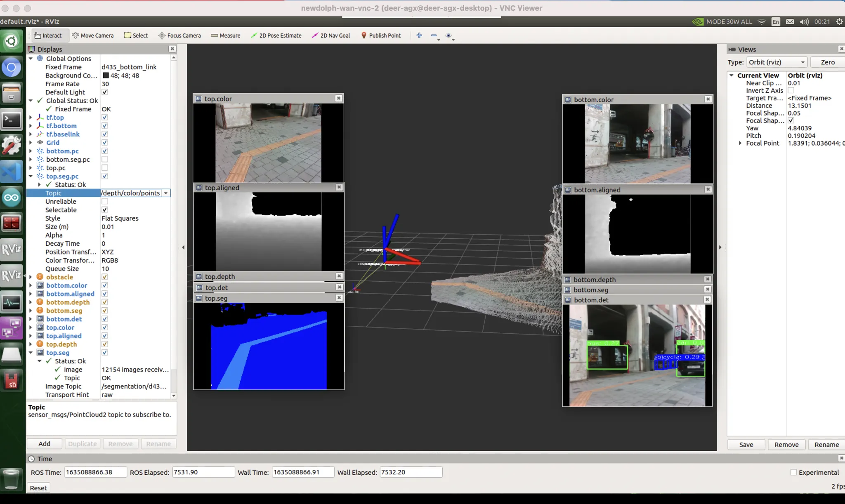Enable the bottom.seg.pc display checkbox
Viewport: 845px width, 504px height.
105,159
